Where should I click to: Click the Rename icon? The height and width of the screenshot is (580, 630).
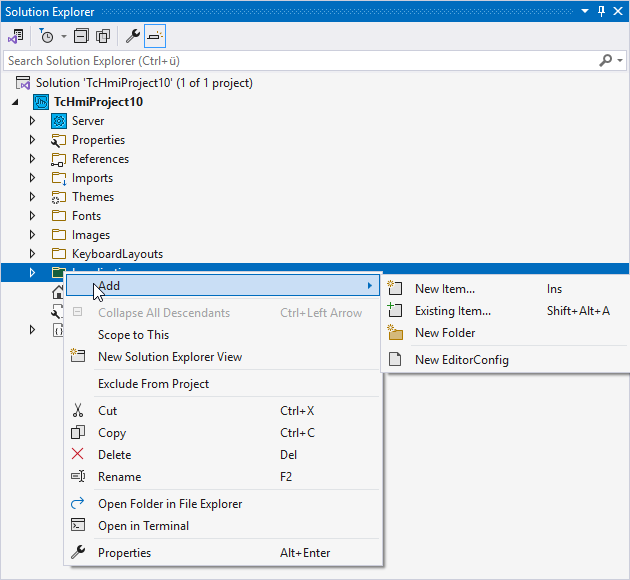point(78,476)
